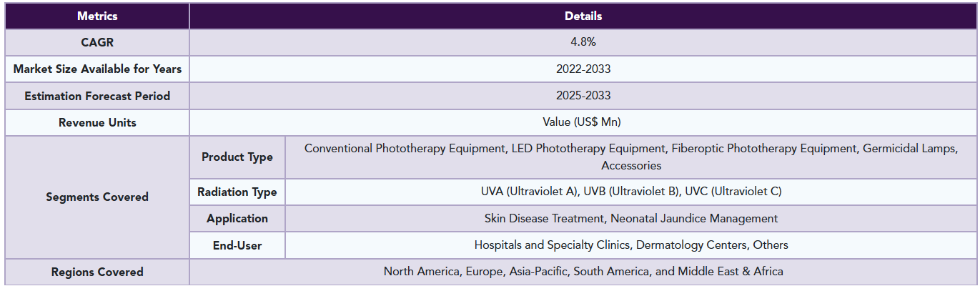
Task: Select Market Size Available for Years label
Action: (x=97, y=69)
